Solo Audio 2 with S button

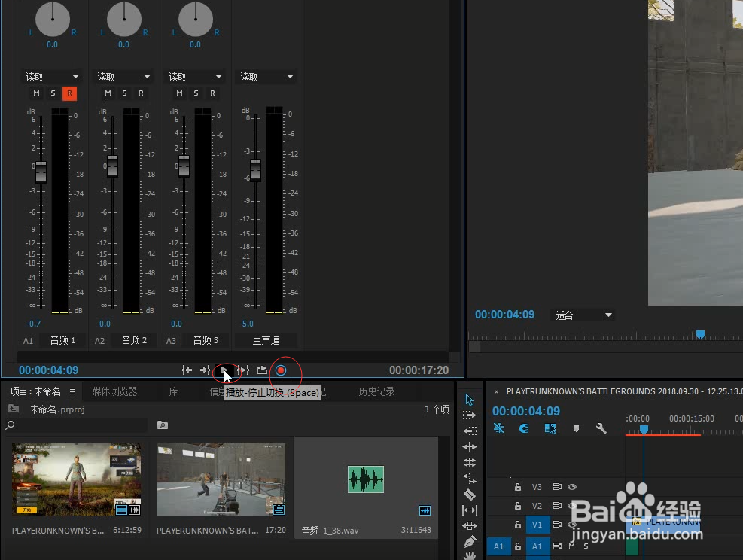click(x=125, y=93)
